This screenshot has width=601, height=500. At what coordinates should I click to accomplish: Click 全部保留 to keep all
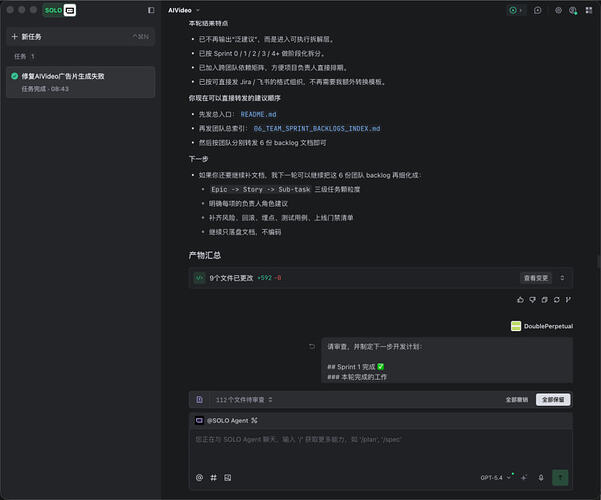click(x=553, y=400)
